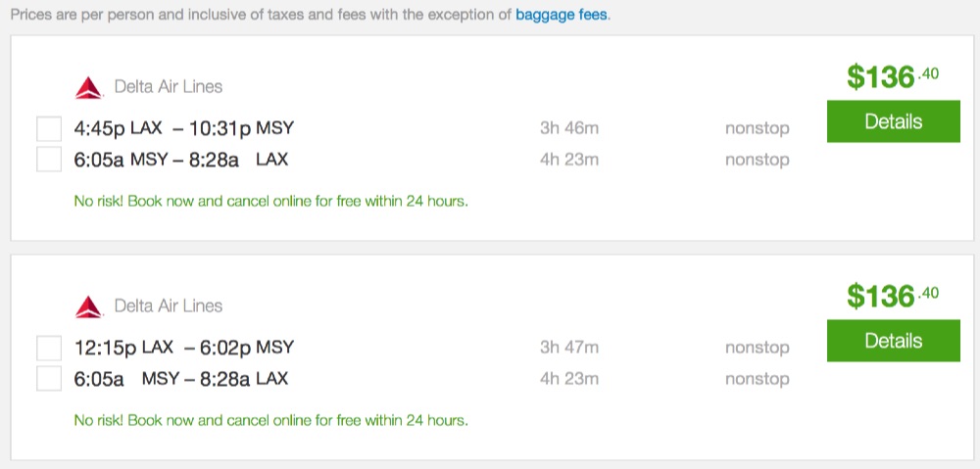Select the 12:15p LAX – 6:02p MSY flight text
Image resolution: width=980 pixels, height=469 pixels.
tap(184, 348)
